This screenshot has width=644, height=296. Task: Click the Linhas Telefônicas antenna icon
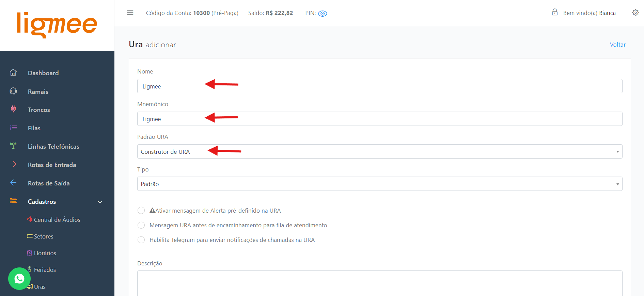(x=13, y=146)
